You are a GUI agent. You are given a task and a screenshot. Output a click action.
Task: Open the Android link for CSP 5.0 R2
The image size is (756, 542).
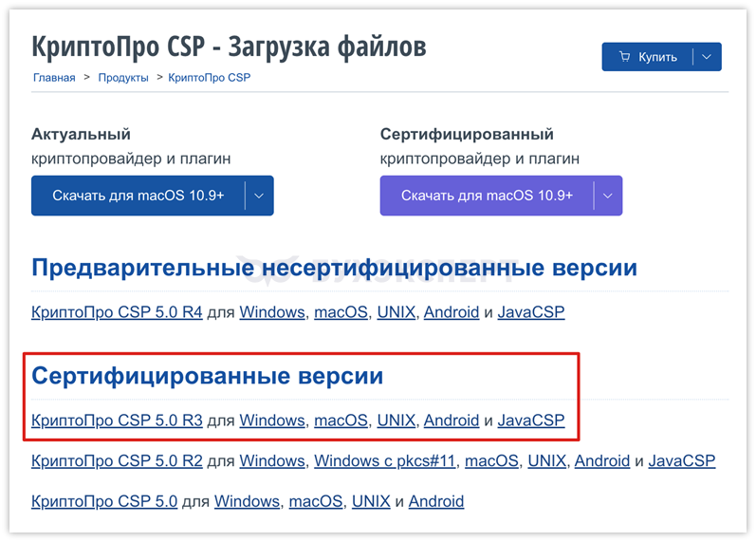[x=602, y=461]
